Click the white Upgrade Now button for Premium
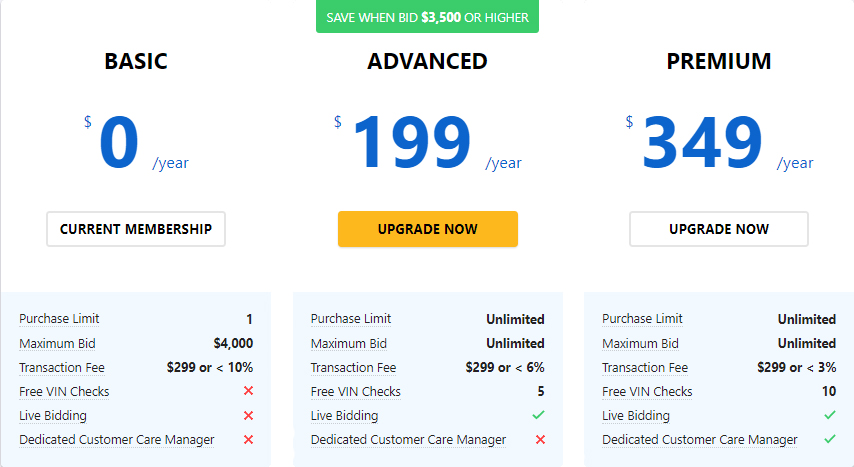Viewport: 854px width, 467px height. (x=719, y=229)
